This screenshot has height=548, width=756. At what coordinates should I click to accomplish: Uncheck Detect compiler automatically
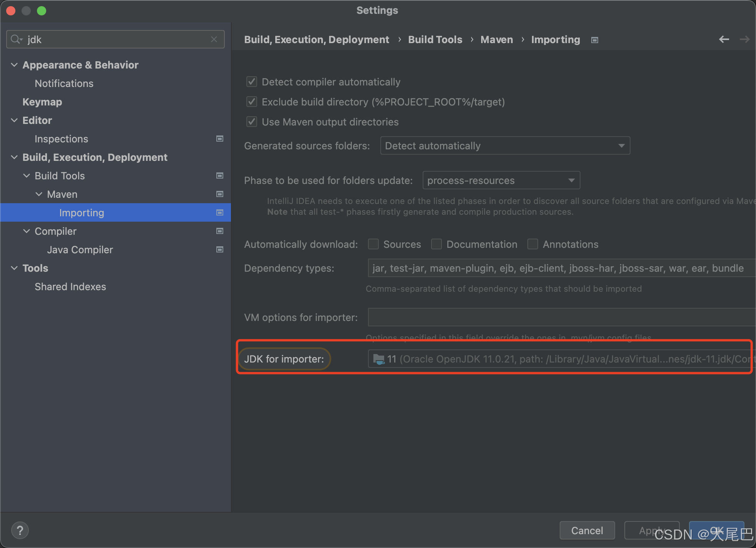252,82
